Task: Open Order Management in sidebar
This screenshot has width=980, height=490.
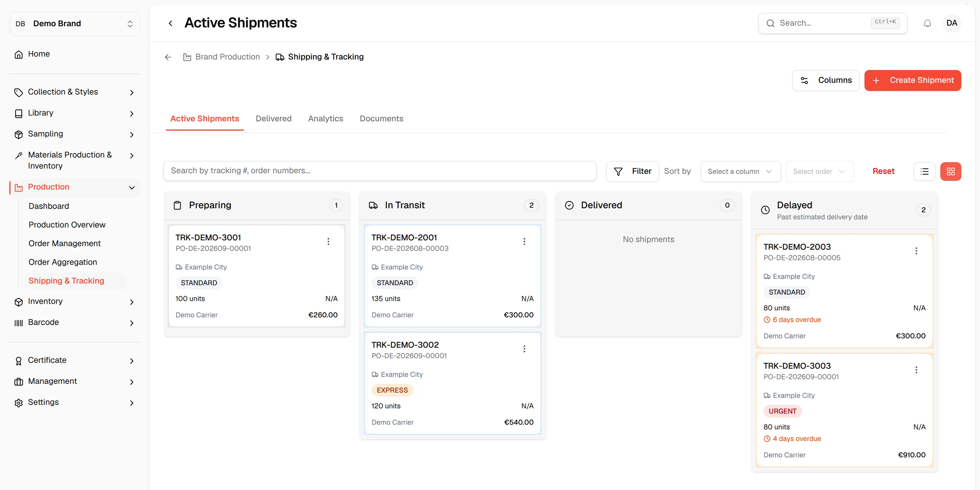Action: click(65, 244)
